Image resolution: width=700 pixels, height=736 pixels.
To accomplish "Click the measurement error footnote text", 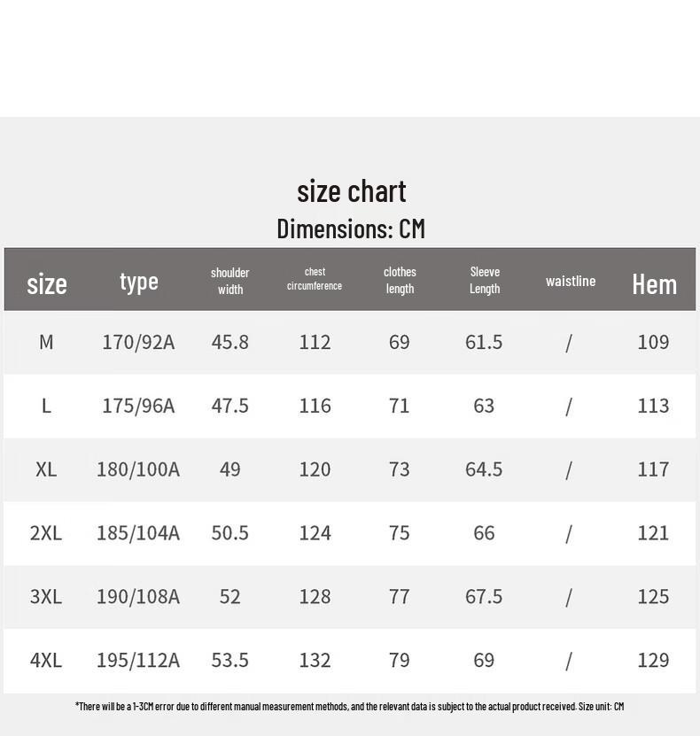I will click(x=350, y=707).
